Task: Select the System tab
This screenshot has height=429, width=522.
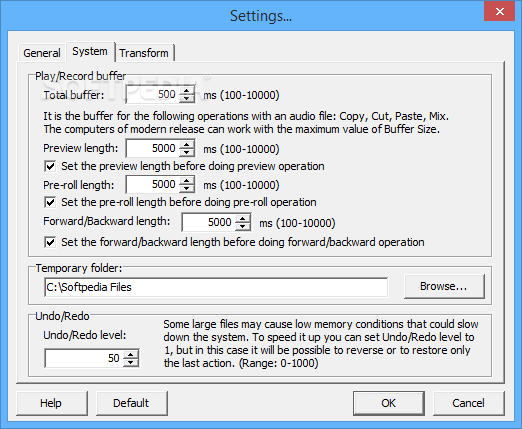Action: coord(90,52)
